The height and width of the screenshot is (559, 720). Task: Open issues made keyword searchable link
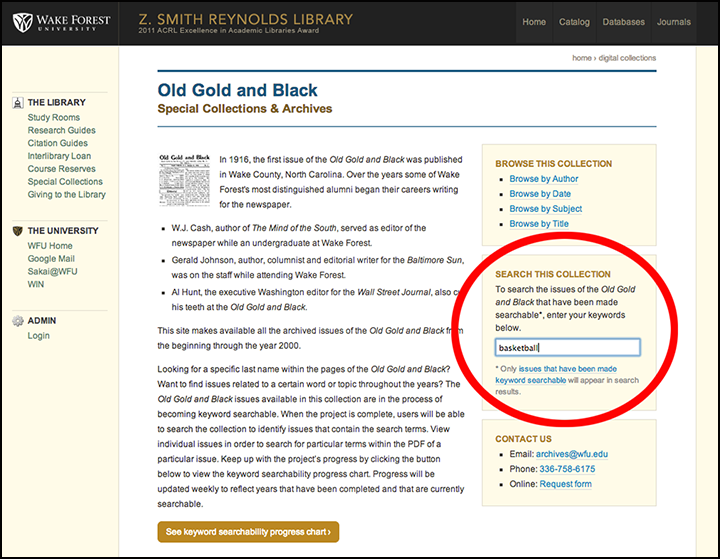(x=556, y=374)
